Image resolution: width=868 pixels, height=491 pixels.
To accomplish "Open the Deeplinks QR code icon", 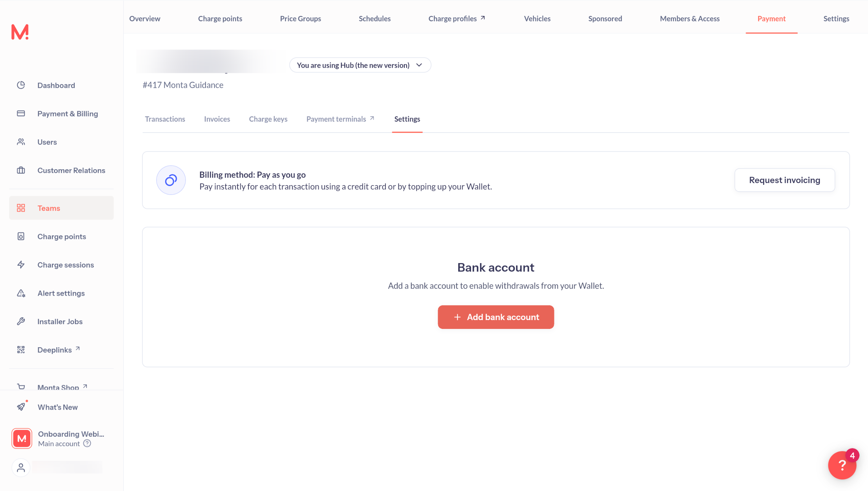I will [21, 350].
